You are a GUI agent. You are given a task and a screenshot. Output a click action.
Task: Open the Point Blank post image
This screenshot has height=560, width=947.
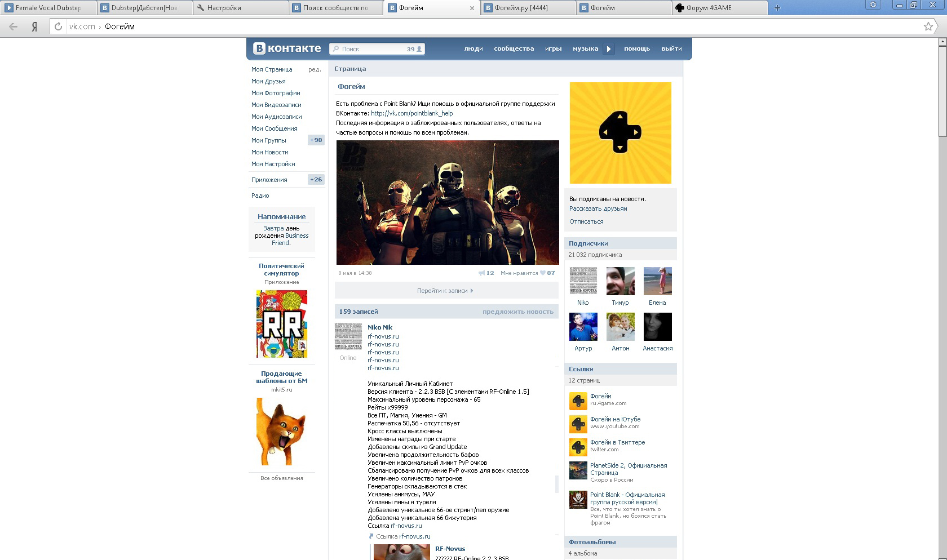coord(448,202)
